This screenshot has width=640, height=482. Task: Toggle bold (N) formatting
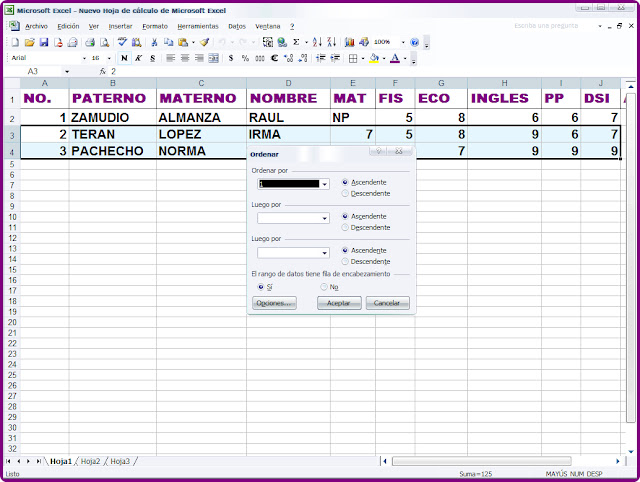coord(124,58)
